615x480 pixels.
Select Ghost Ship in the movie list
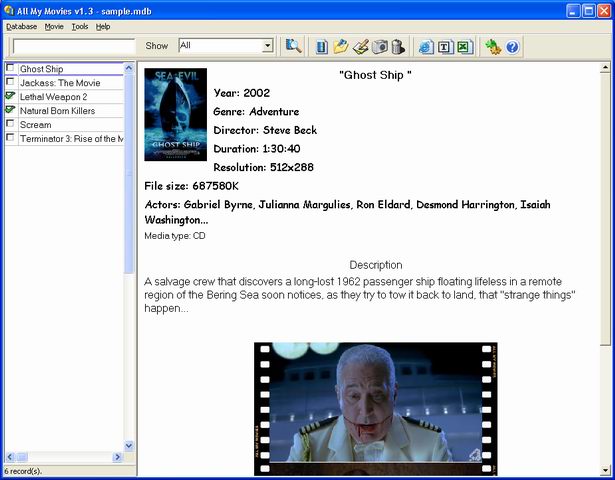point(71,69)
